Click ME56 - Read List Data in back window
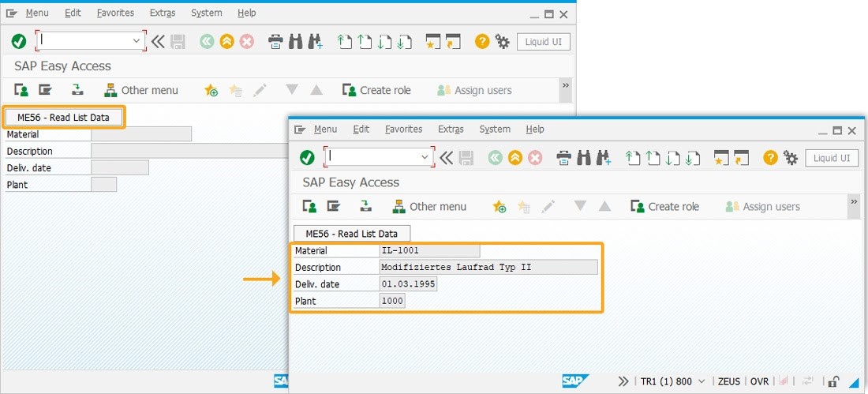Screen dimensions: 868x394 point(64,118)
